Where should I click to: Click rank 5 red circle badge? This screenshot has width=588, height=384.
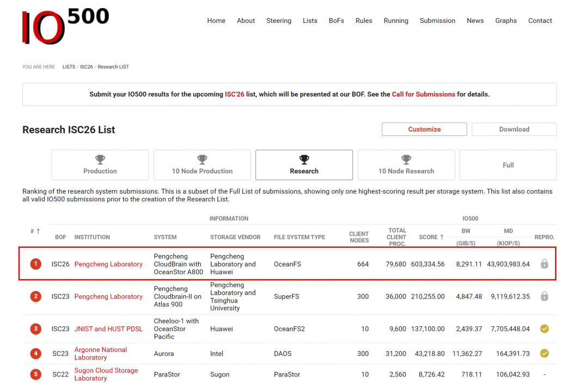click(x=35, y=374)
